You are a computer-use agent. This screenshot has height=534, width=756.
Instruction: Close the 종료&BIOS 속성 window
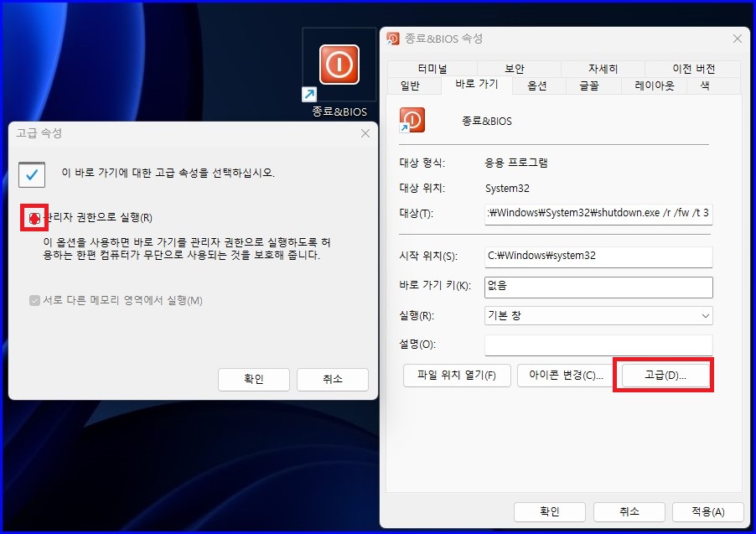738,39
